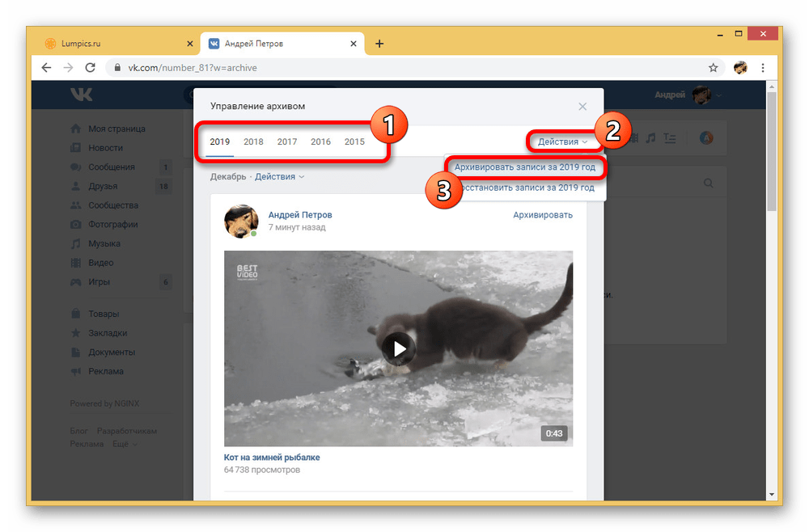The width and height of the screenshot is (809, 532).
Task: Select Архивировать записи за 2019 год
Action: 524,167
